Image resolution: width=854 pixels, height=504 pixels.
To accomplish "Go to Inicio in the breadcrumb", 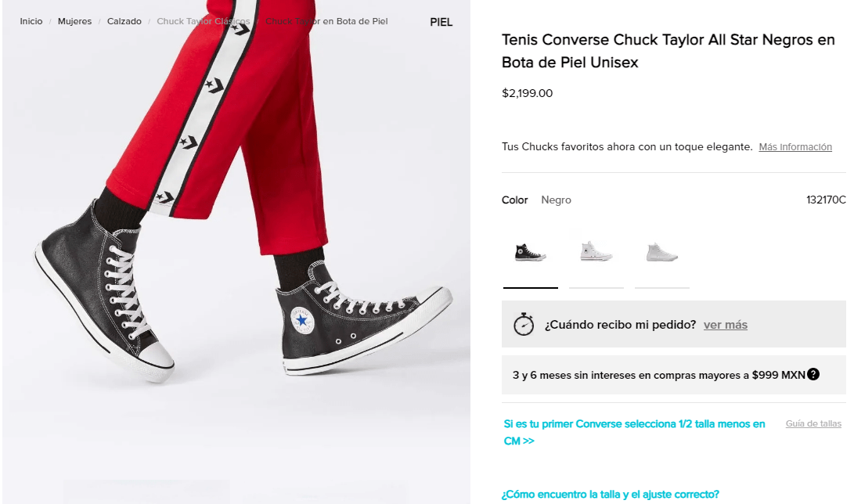I will click(x=31, y=21).
